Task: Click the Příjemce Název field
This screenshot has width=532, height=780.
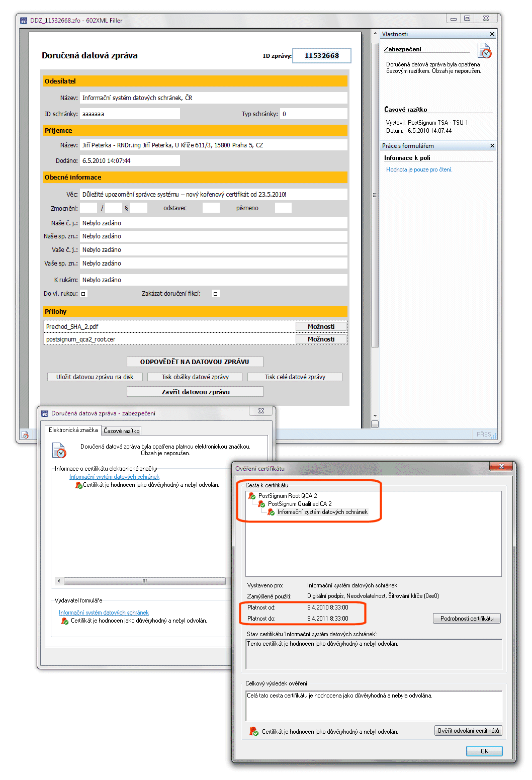Action: (214, 145)
